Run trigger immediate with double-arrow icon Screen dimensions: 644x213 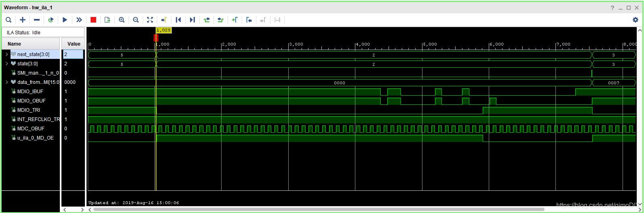[79, 20]
